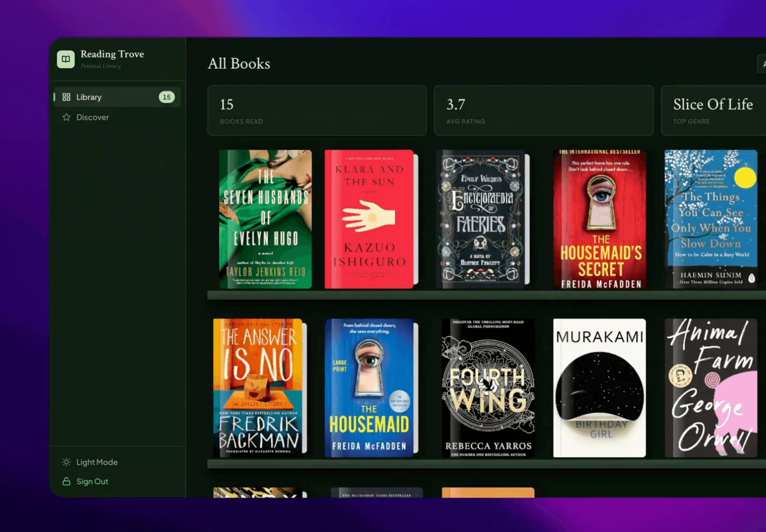This screenshot has width=766, height=532.
Task: Select the Slice Of Life top genre card
Action: click(713, 111)
